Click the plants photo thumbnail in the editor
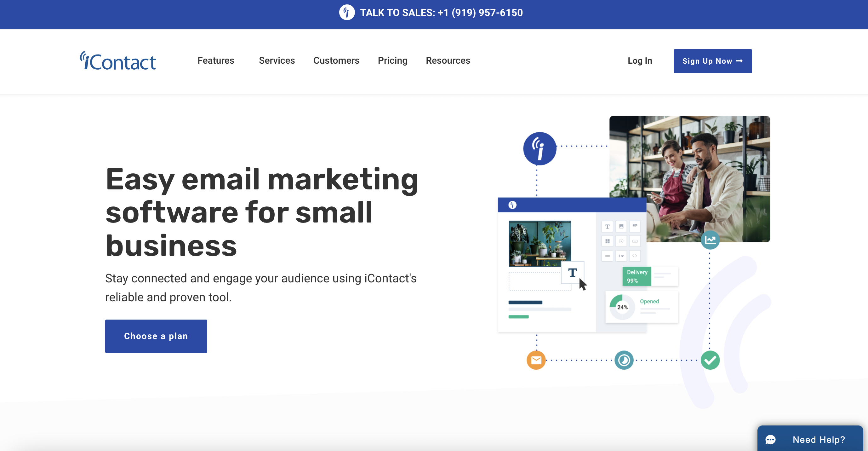Viewport: 868px width, 451px height. [x=540, y=243]
